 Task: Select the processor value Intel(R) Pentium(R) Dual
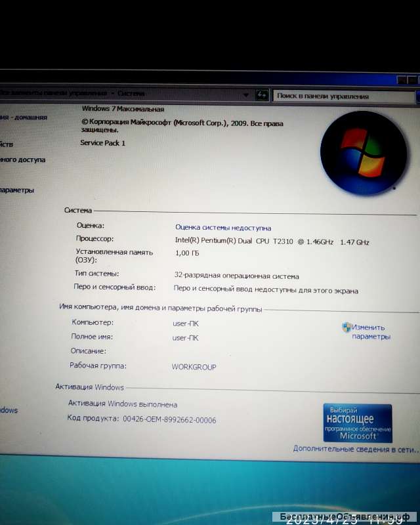(272, 241)
